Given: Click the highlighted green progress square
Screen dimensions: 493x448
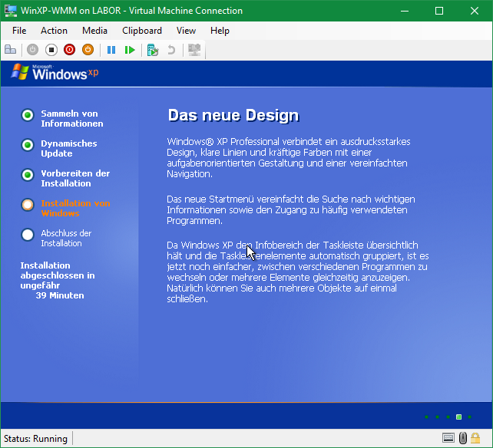Looking at the screenshot, I should tap(458, 417).
